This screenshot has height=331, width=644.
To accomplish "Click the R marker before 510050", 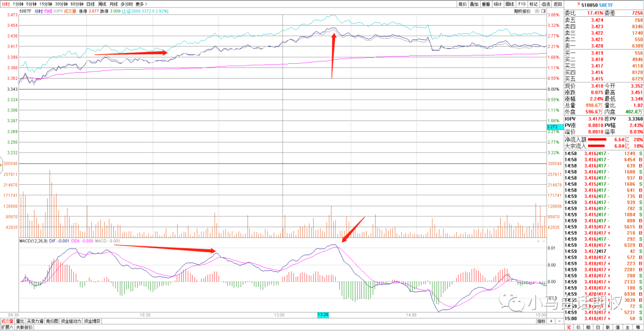I will click(578, 4).
